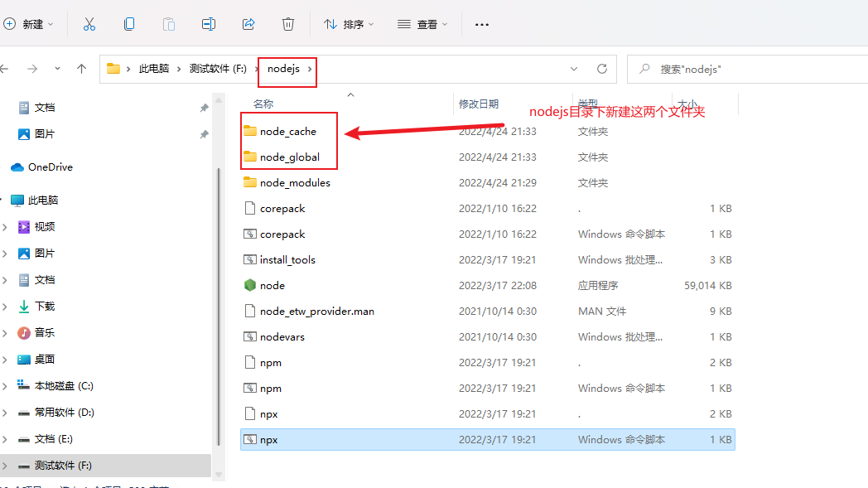Go up one folder level
868x488 pixels.
81,69
